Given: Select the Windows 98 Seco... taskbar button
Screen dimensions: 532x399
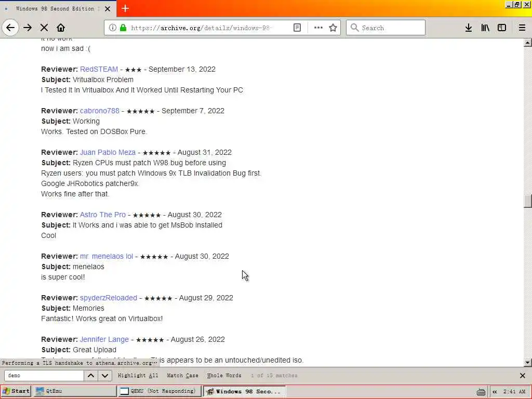Looking at the screenshot, I should tap(244, 391).
